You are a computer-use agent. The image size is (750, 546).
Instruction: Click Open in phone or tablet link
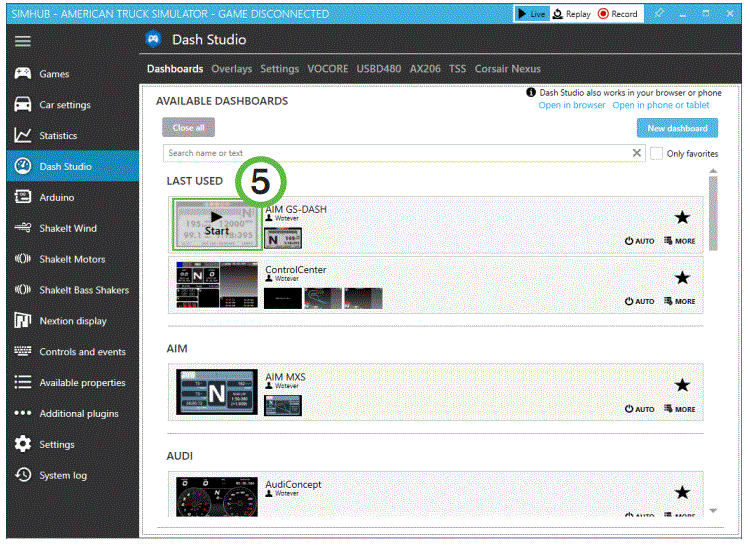pyautogui.click(x=661, y=105)
